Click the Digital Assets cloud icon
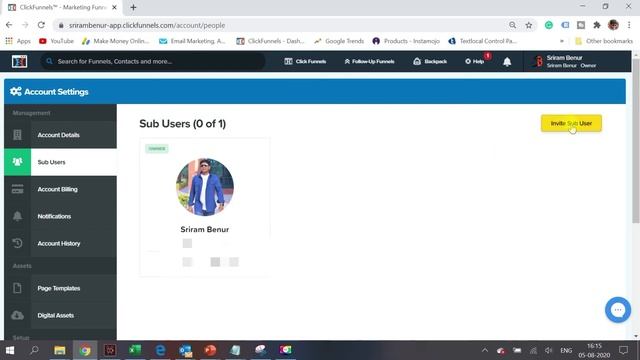This screenshot has height=360, width=640. [x=18, y=315]
